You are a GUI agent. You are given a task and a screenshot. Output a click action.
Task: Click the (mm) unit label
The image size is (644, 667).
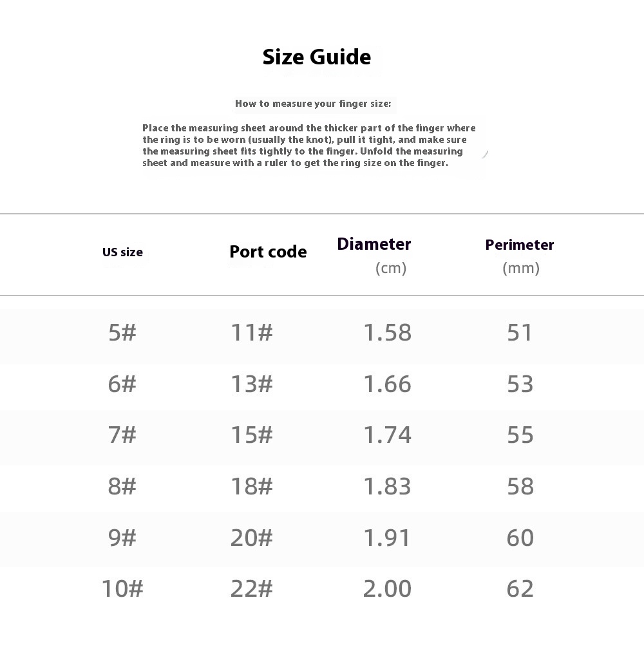point(521,268)
